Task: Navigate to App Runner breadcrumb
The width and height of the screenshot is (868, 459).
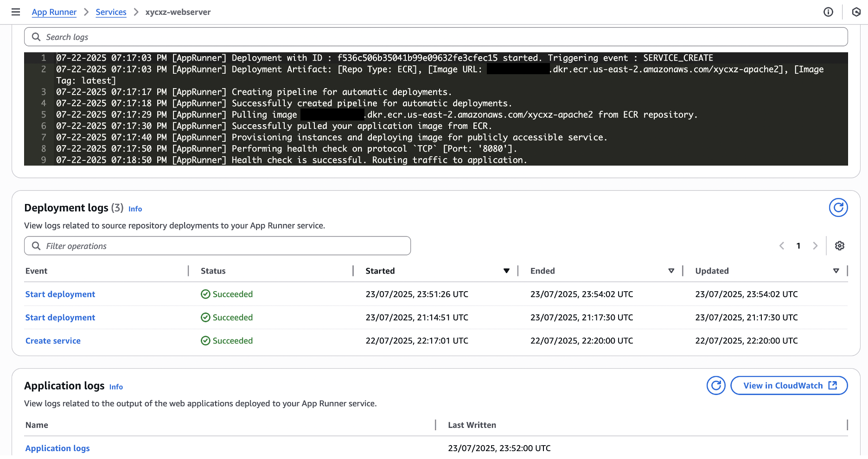Action: tap(54, 12)
